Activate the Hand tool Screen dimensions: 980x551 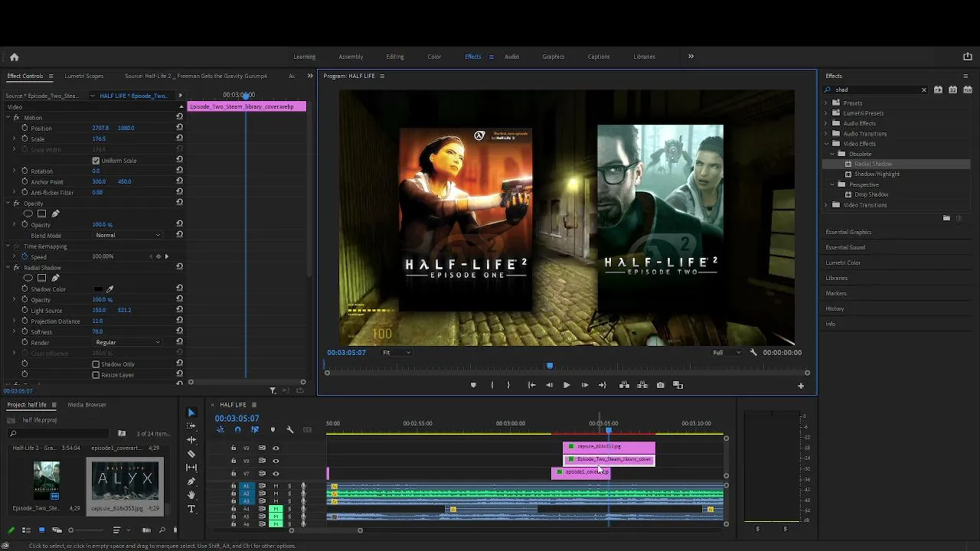191,495
